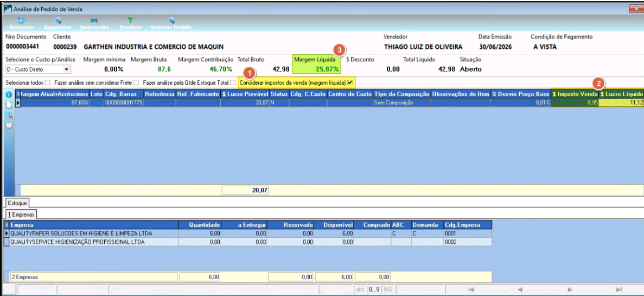Click the Observações do Item column header
This screenshot has height=296, width=644.
[461, 94]
